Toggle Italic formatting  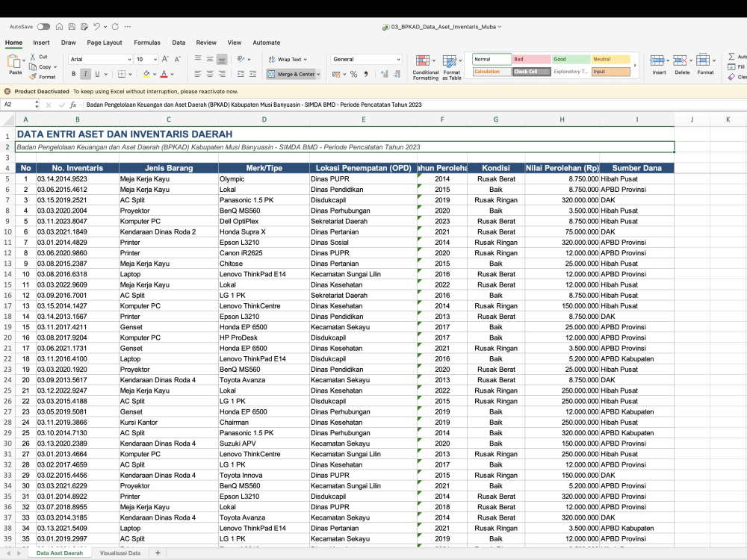(x=86, y=74)
